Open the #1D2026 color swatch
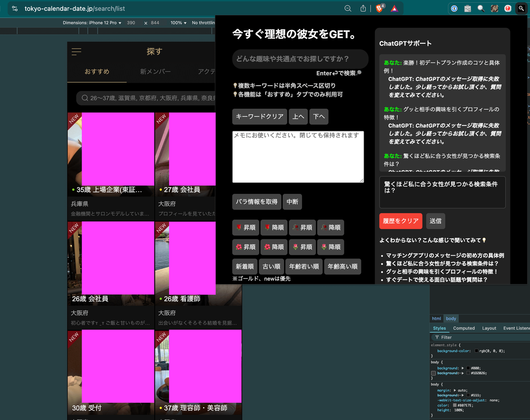Screen dimensions: 530x420 (469, 373)
